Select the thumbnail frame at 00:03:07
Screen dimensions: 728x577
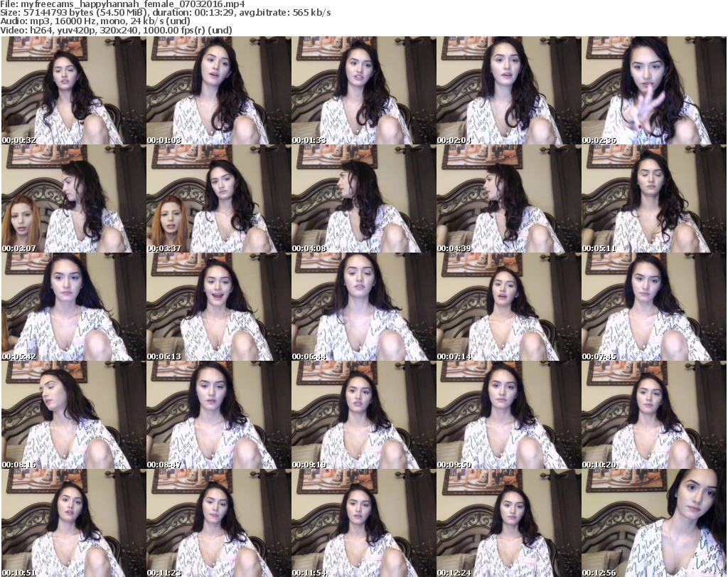[x=74, y=198]
